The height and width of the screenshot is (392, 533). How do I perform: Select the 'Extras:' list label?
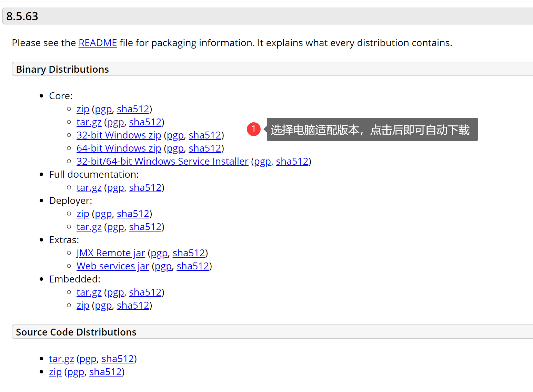click(x=64, y=240)
